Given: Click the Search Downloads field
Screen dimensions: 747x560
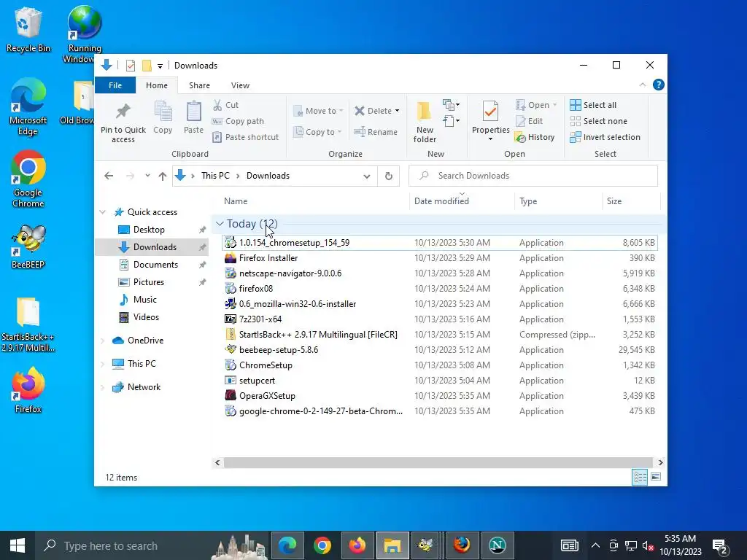Looking at the screenshot, I should [x=533, y=176].
